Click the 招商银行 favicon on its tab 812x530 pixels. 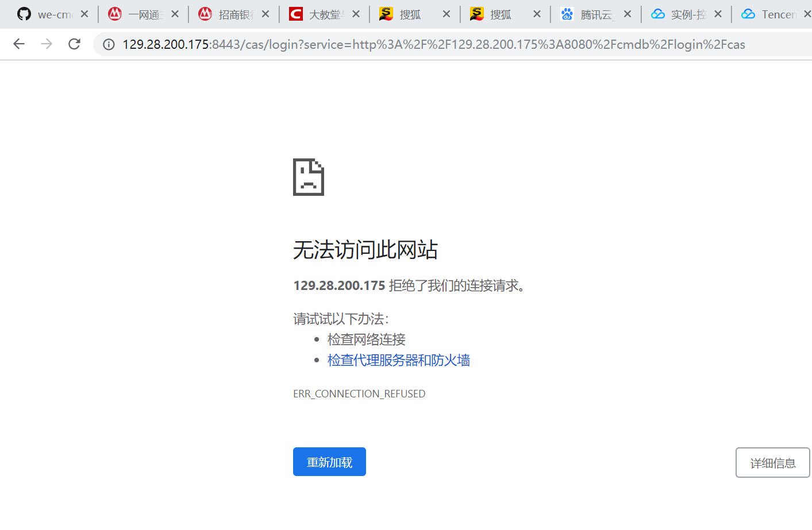pyautogui.click(x=205, y=13)
